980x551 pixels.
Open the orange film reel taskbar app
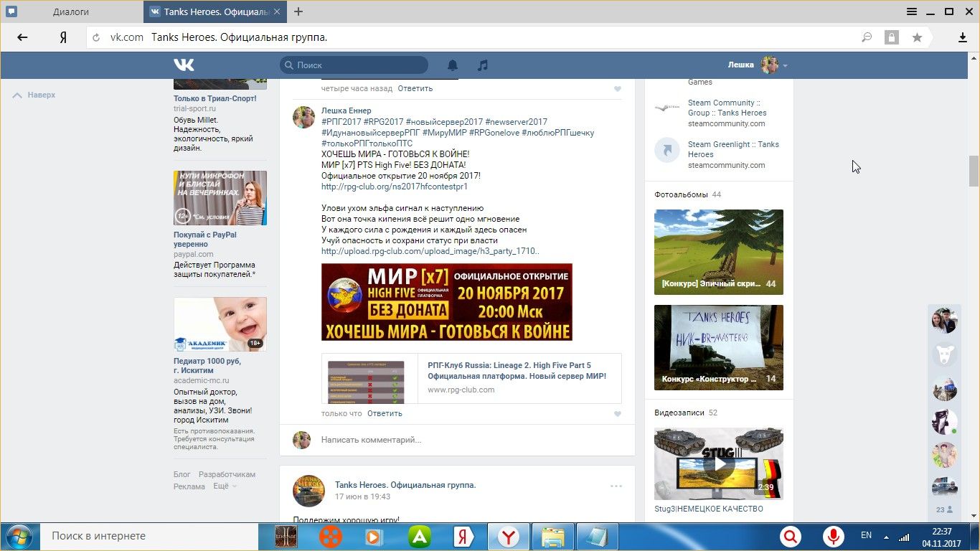(x=331, y=537)
